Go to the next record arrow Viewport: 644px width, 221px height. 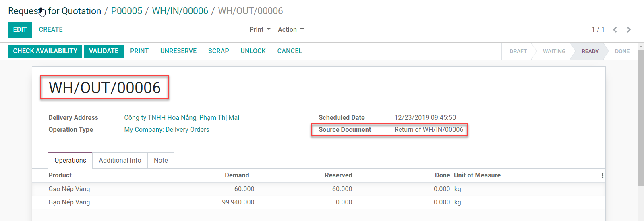pos(629,30)
